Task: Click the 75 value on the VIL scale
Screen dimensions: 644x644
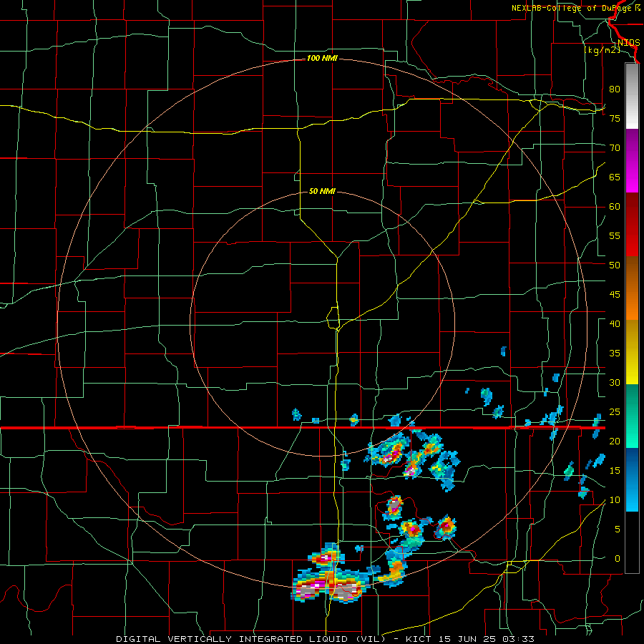Action: (615, 118)
